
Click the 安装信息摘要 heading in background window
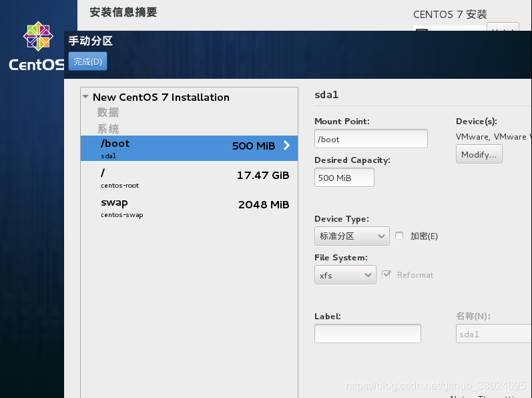click(x=123, y=12)
